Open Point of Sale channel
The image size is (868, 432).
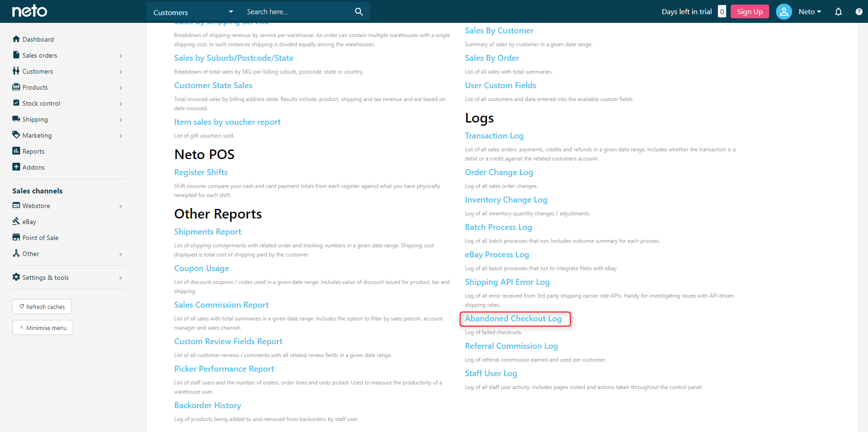40,238
